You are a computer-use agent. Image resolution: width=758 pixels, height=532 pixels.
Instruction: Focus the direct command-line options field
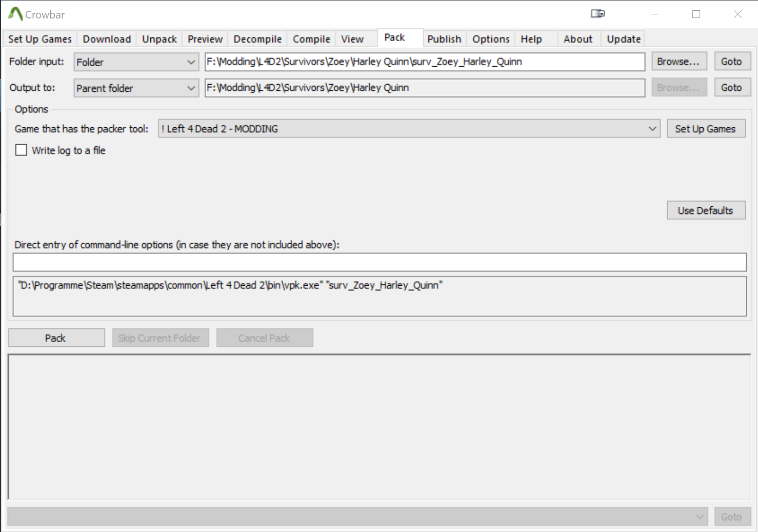click(x=380, y=262)
